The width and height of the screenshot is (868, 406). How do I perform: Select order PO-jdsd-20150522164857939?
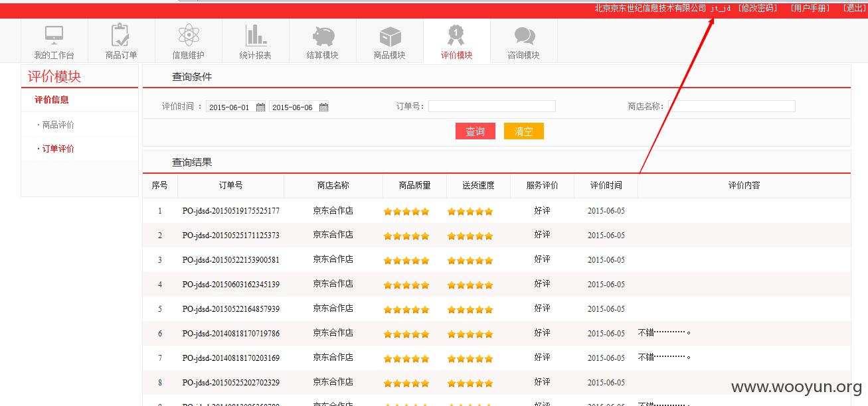click(x=231, y=309)
